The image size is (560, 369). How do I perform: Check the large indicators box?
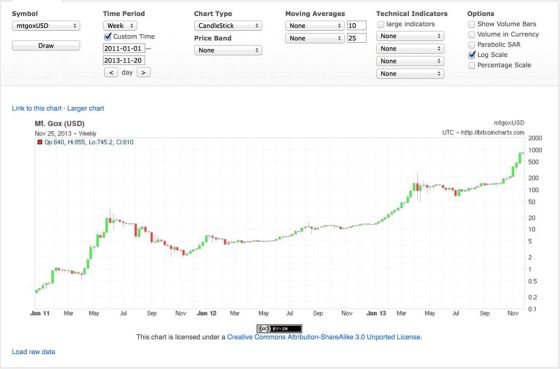tap(380, 24)
